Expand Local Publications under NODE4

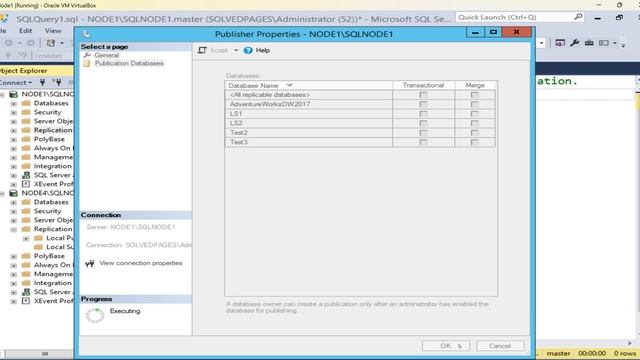point(26,238)
